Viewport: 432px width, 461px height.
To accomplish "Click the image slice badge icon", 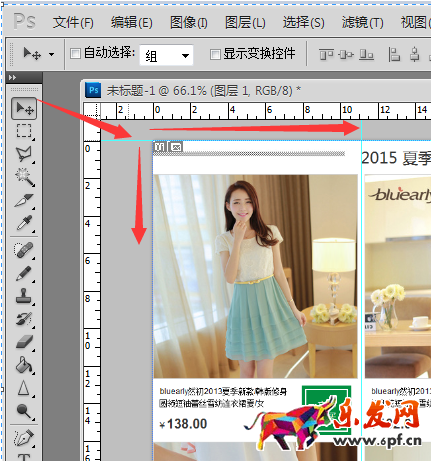I will point(176,147).
